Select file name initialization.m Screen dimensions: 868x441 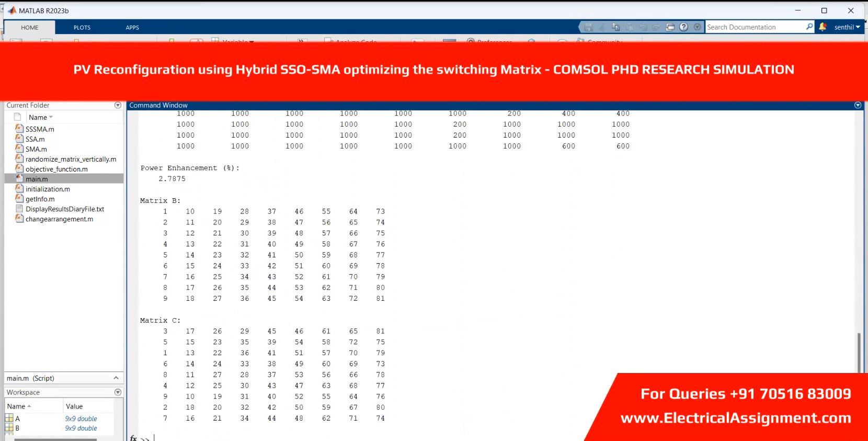[48, 189]
